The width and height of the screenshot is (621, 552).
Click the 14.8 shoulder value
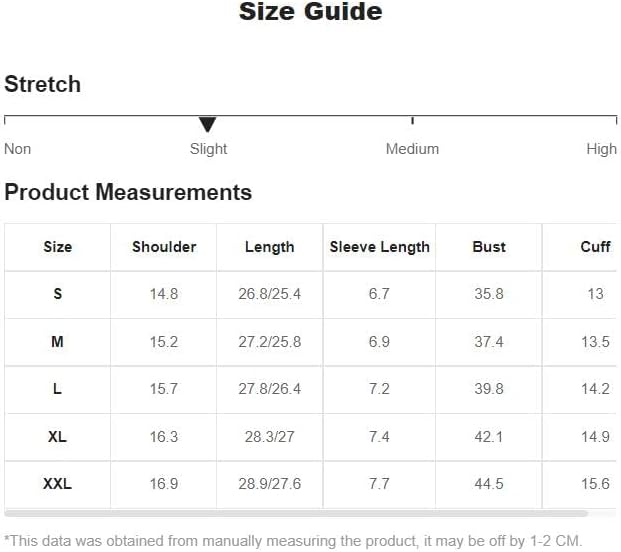[x=164, y=294]
